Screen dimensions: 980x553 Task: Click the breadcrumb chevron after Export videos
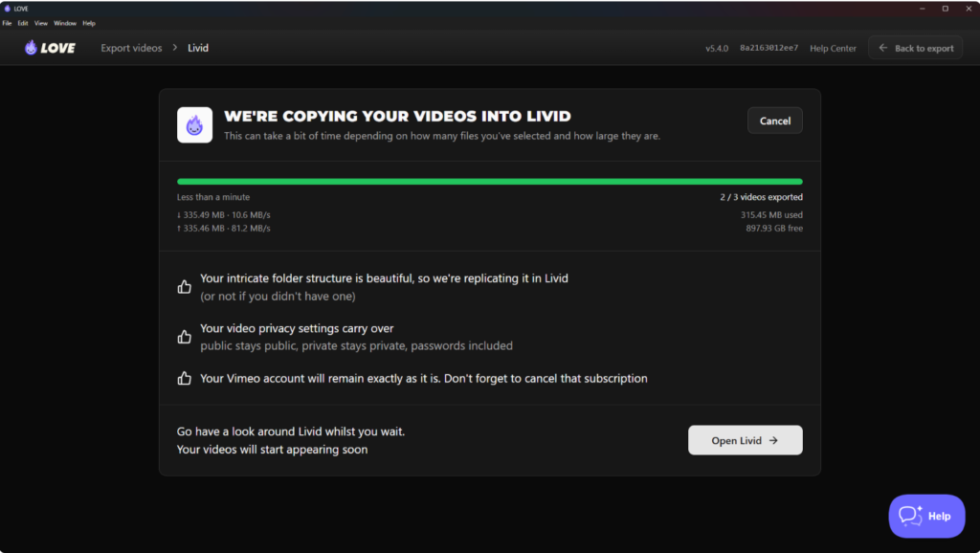coord(175,48)
